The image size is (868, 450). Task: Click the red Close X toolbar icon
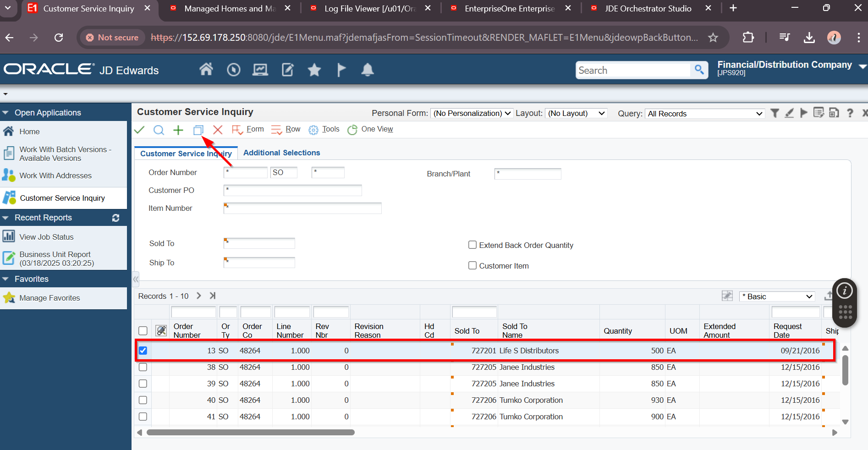click(218, 130)
